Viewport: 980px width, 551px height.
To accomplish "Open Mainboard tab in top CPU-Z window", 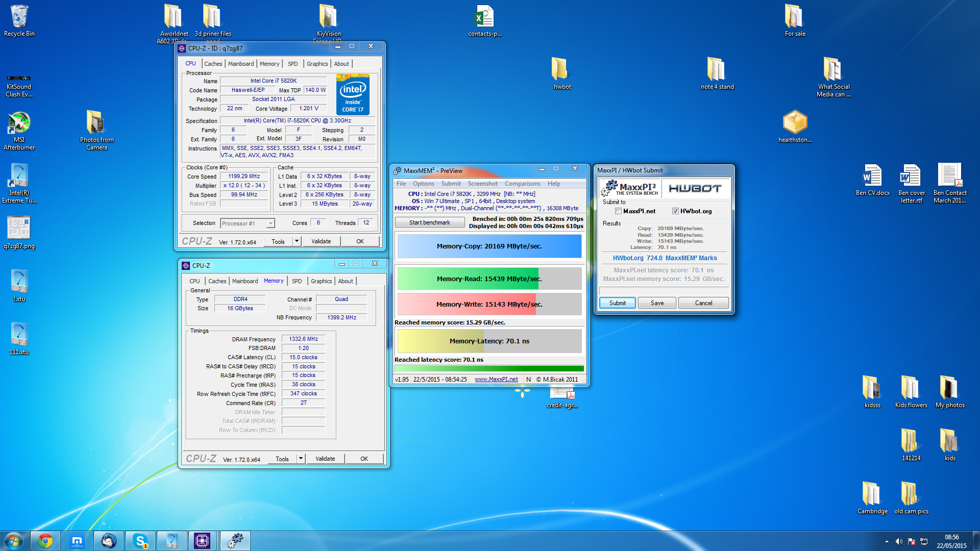I will (x=241, y=64).
